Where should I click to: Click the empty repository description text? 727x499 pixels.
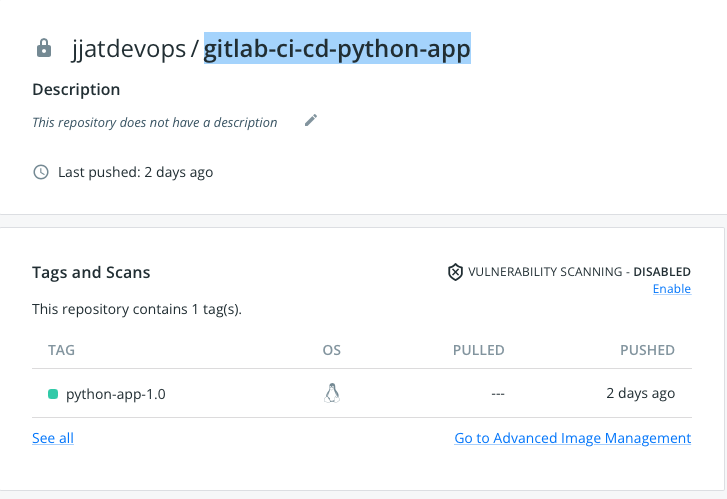(155, 122)
